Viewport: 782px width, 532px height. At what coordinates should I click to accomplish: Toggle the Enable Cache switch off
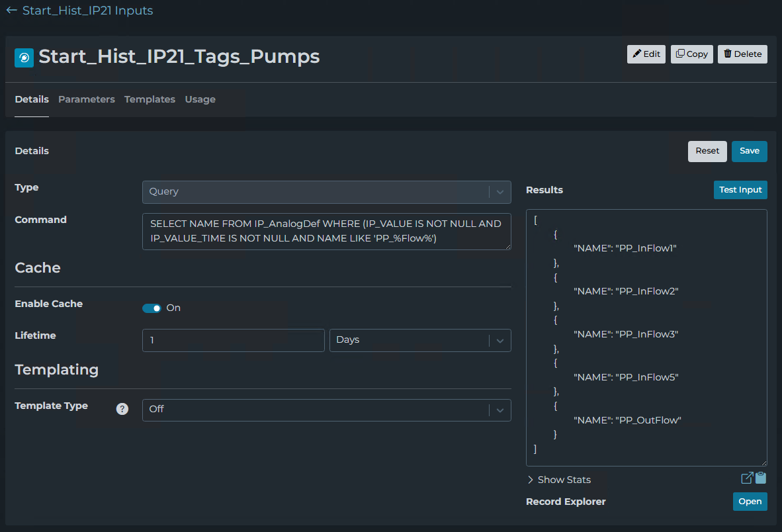(x=152, y=308)
